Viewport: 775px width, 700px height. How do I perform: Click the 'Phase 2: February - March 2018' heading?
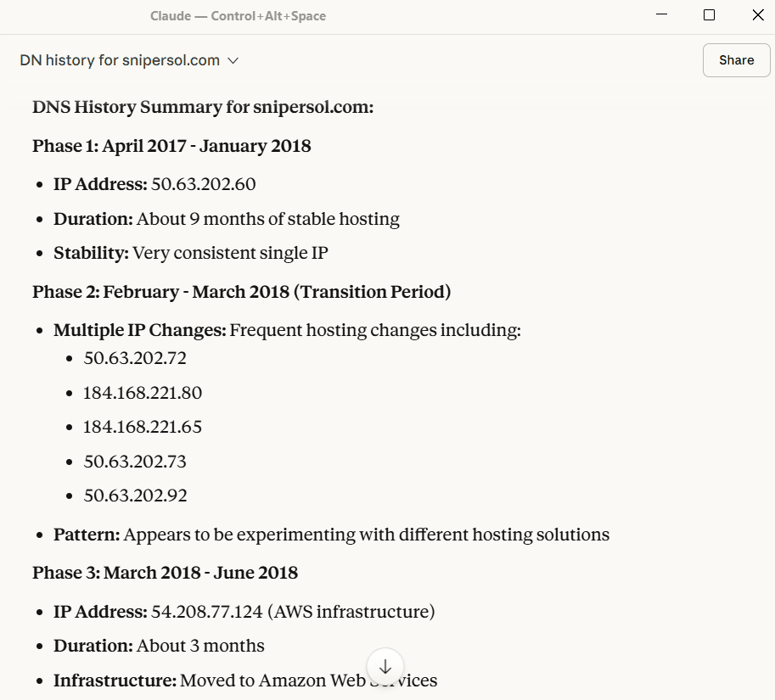[241, 292]
